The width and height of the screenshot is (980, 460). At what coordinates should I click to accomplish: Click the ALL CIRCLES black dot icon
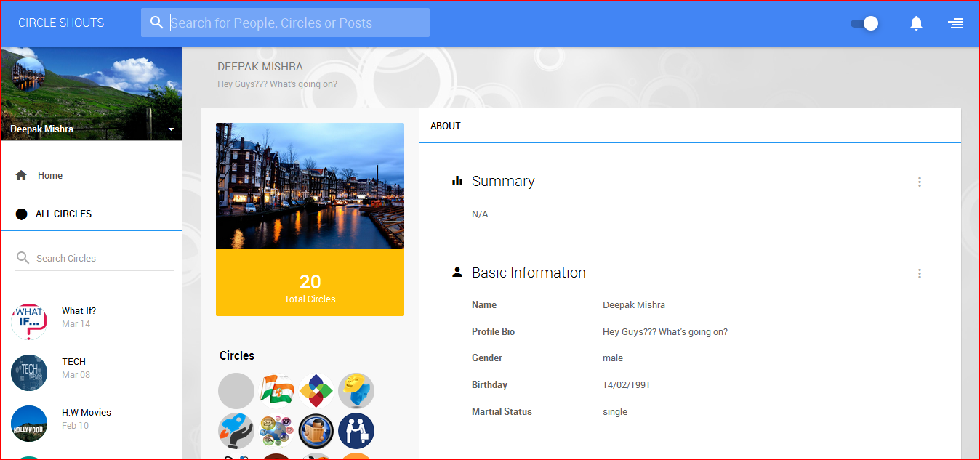[x=22, y=214]
